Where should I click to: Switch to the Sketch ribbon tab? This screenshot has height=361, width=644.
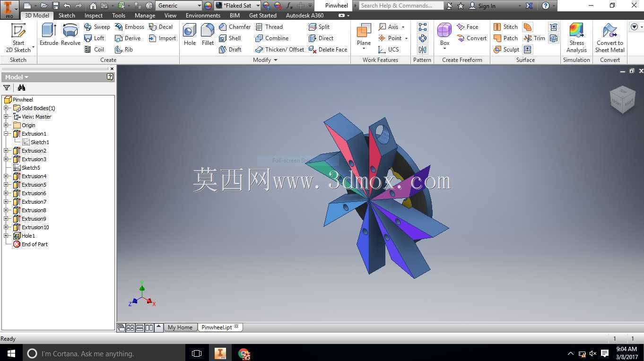coord(67,16)
